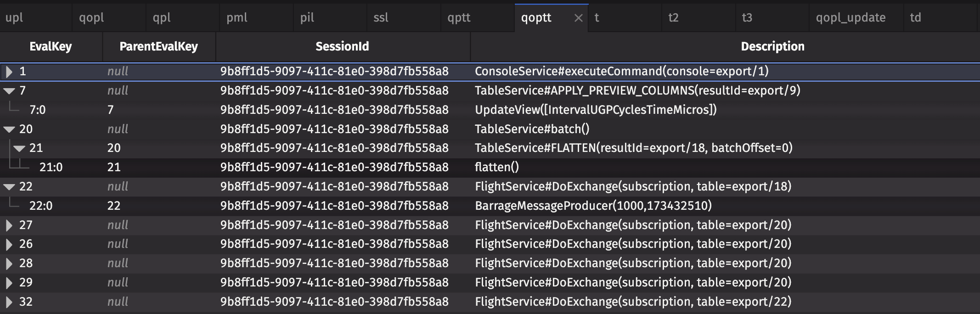The height and width of the screenshot is (314, 980).
Task: Switch to the ssl tab
Action: pyautogui.click(x=381, y=18)
